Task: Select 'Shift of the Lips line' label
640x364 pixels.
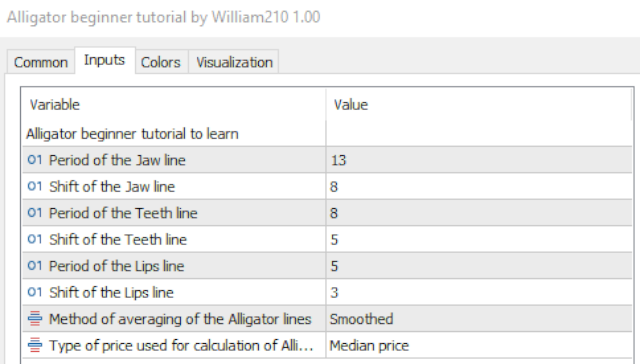Action: 111,293
